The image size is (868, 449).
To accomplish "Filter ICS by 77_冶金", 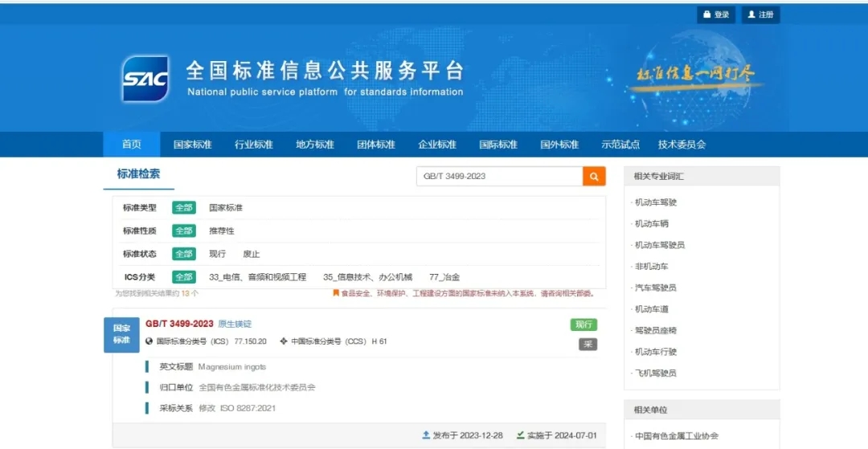I will [x=444, y=277].
